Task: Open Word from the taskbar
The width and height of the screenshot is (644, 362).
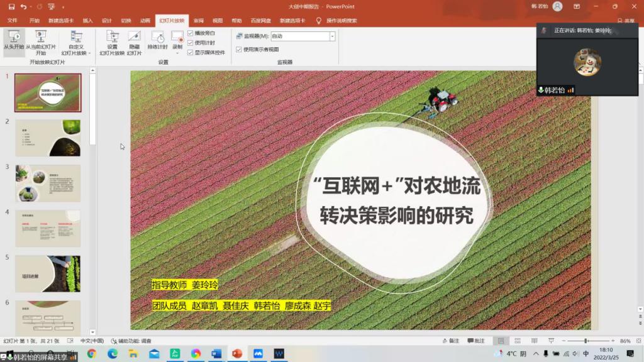Action: [216, 354]
